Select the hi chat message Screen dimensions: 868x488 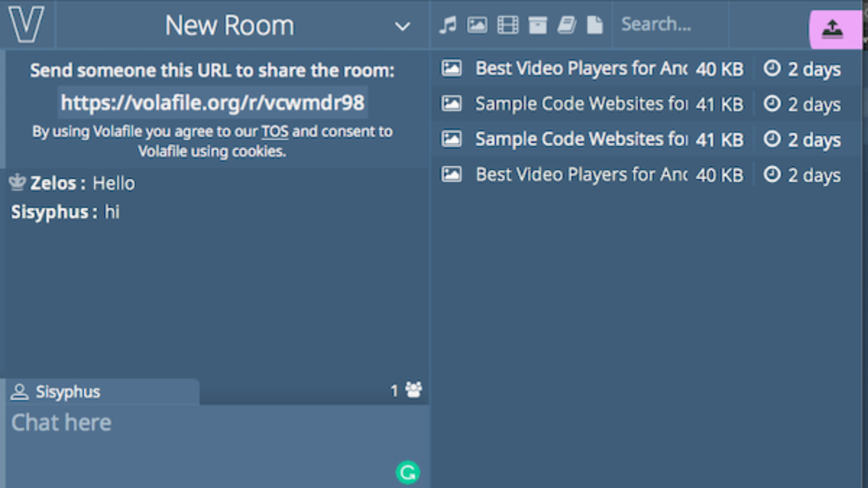112,213
